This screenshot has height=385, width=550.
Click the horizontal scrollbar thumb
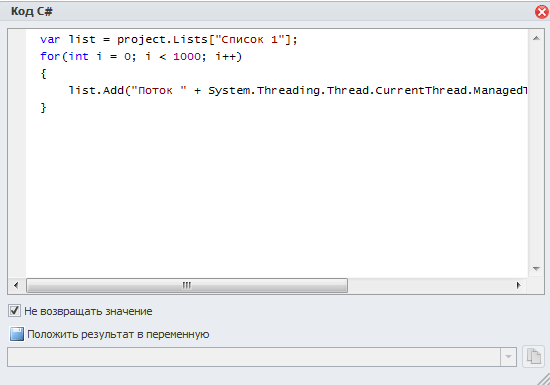[187, 285]
